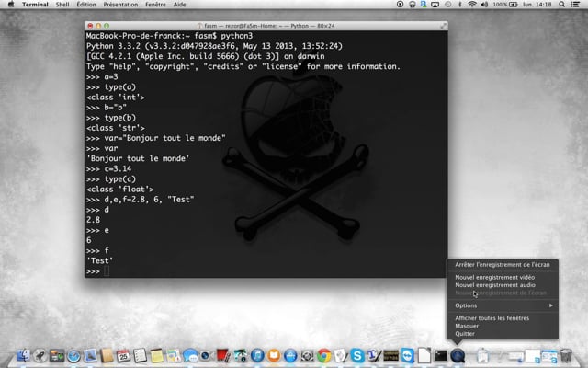Click the Python 3.3.2 version line

(x=214, y=46)
